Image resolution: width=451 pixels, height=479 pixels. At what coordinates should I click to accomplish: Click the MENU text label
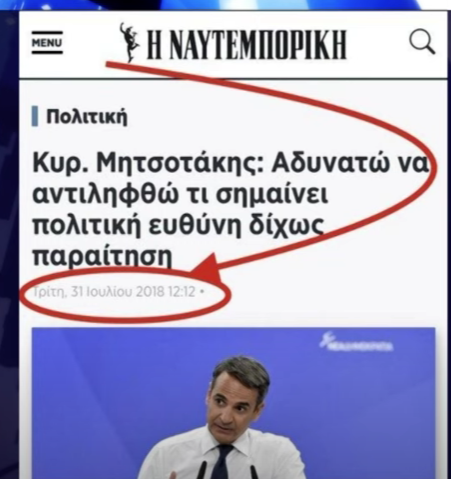(47, 43)
